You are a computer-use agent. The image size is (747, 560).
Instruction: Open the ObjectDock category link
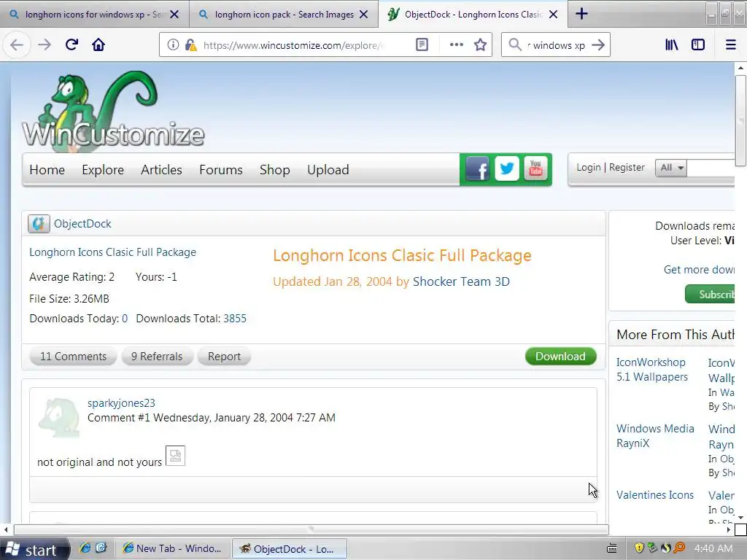[82, 223]
